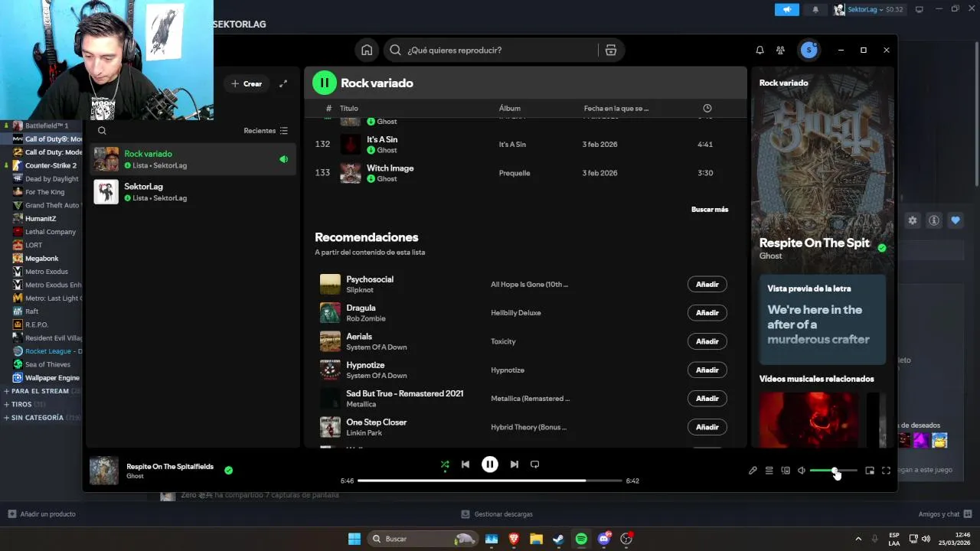Open the Psychosocial album thumbnail

330,284
